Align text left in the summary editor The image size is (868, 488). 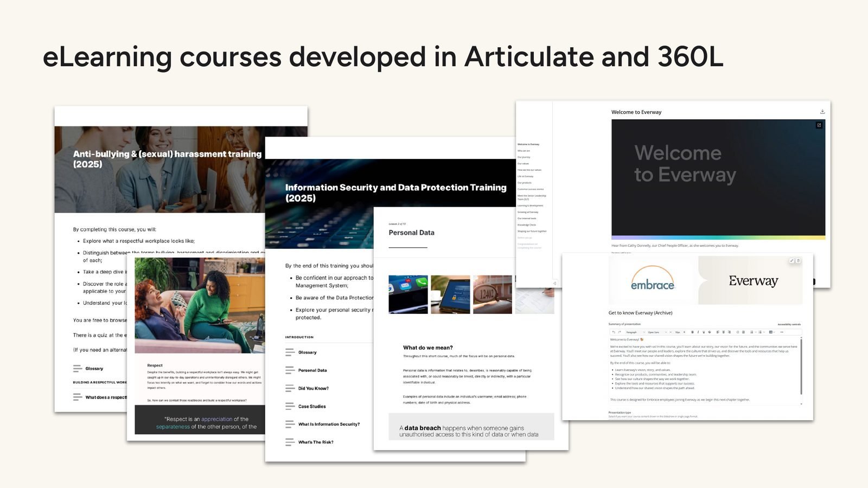coord(718,332)
